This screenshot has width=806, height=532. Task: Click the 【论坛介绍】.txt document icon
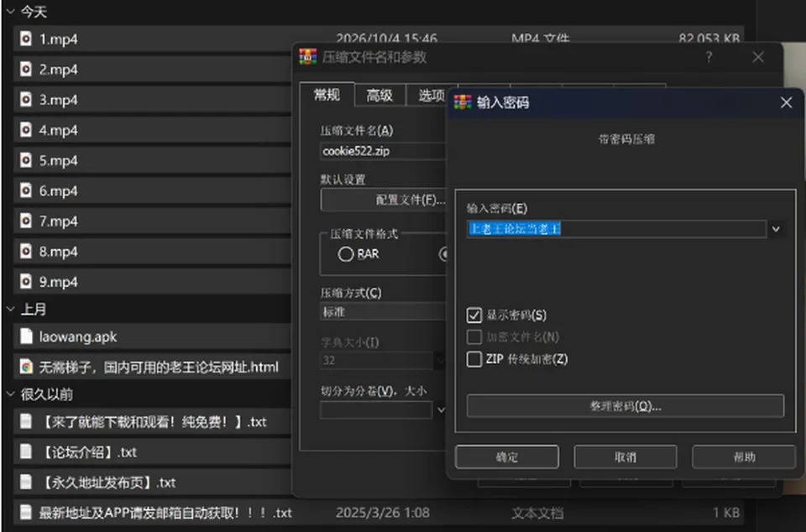pyautogui.click(x=26, y=451)
